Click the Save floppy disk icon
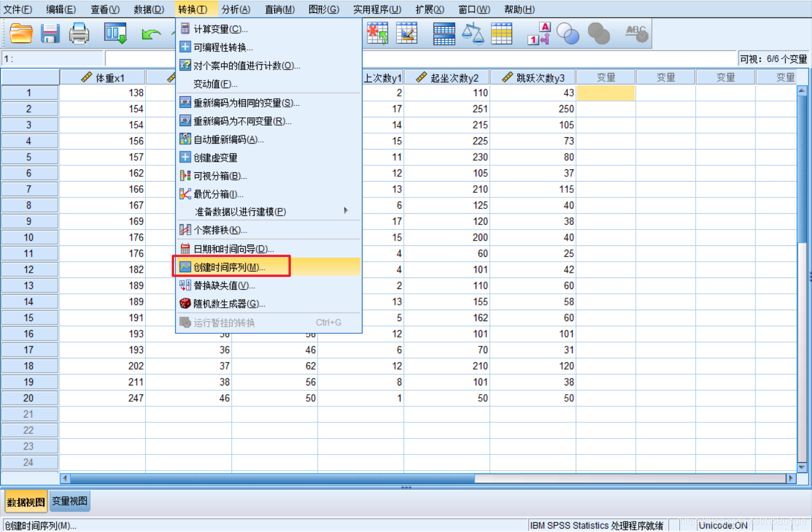 coord(50,34)
